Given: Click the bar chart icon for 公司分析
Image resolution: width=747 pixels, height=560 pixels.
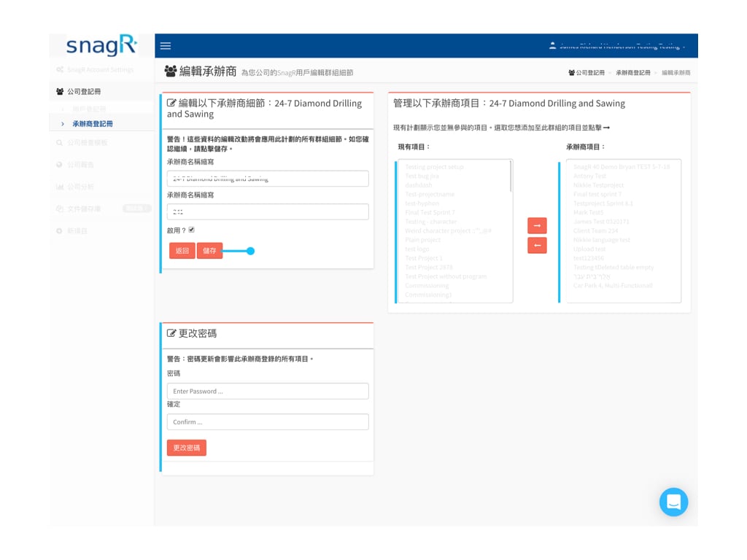Looking at the screenshot, I should point(60,187).
